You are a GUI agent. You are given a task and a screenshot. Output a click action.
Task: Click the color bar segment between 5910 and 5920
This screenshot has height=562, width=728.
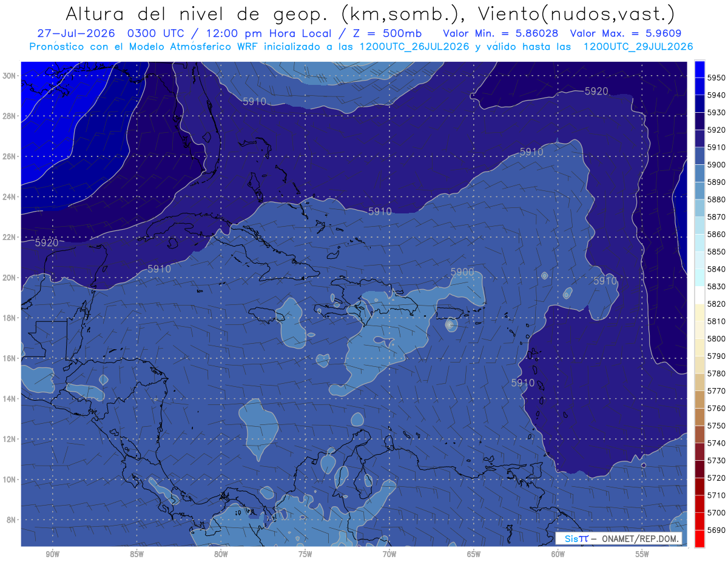tap(699, 139)
